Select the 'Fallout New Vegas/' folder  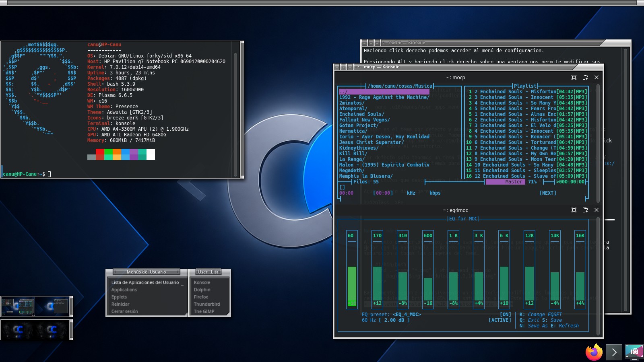tap(364, 120)
